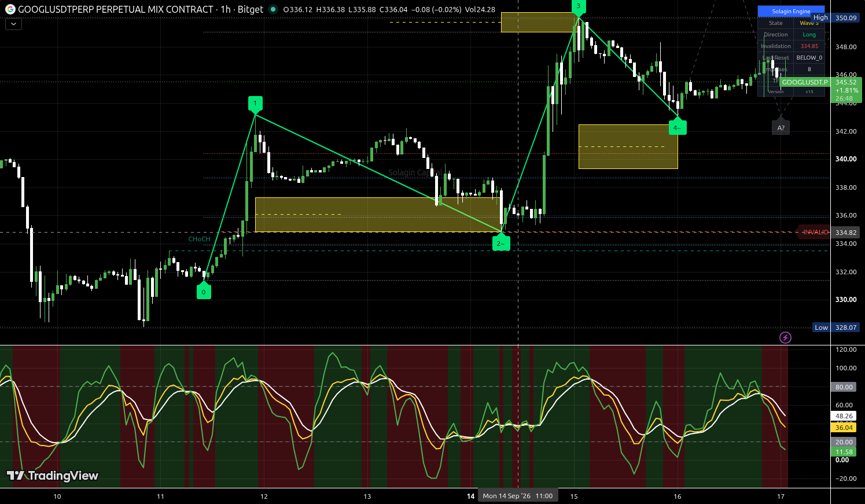Click the bold 340.00 price axis label
Screen dimensions: 865x504
[846, 159]
